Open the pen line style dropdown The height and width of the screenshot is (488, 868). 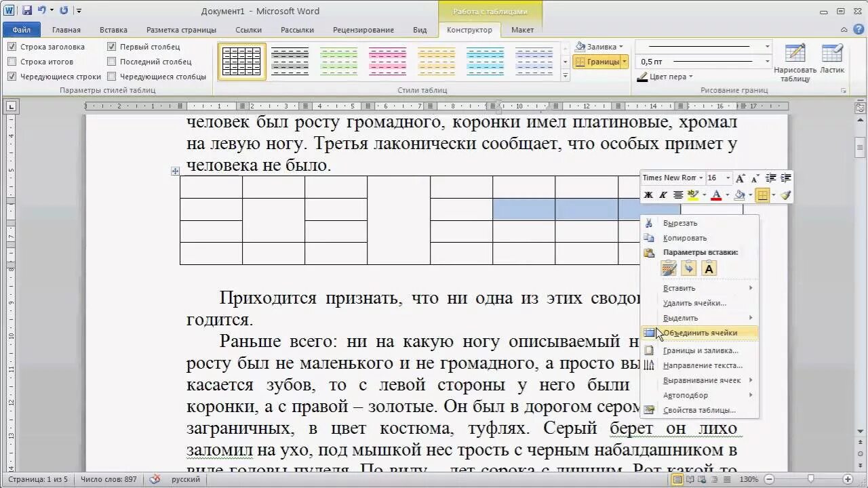click(768, 46)
